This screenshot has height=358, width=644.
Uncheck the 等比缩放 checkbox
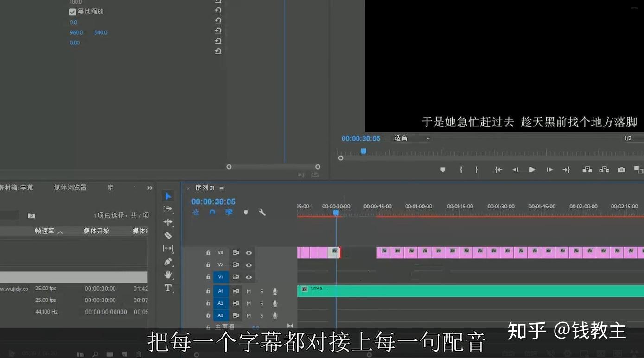click(x=72, y=12)
